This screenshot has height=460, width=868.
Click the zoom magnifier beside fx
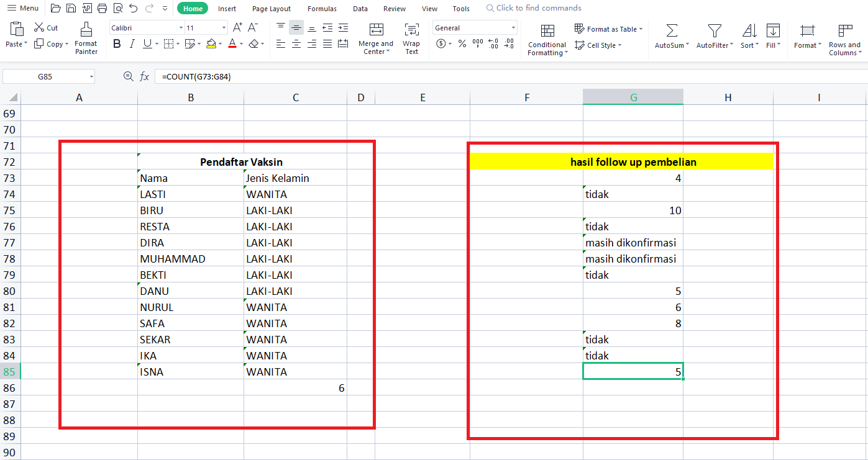click(x=129, y=76)
